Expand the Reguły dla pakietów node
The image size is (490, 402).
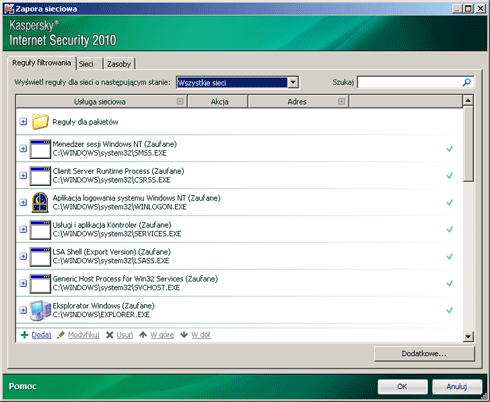(23, 122)
